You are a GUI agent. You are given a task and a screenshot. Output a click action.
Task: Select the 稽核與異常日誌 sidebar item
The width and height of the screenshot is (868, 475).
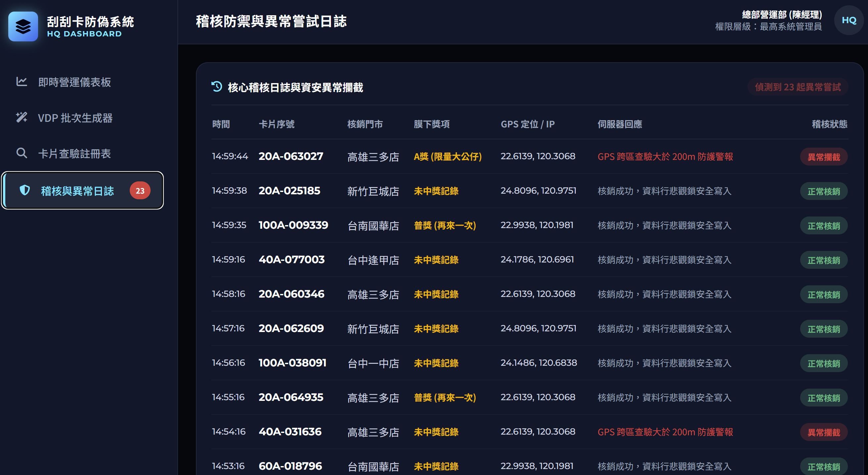coord(82,190)
